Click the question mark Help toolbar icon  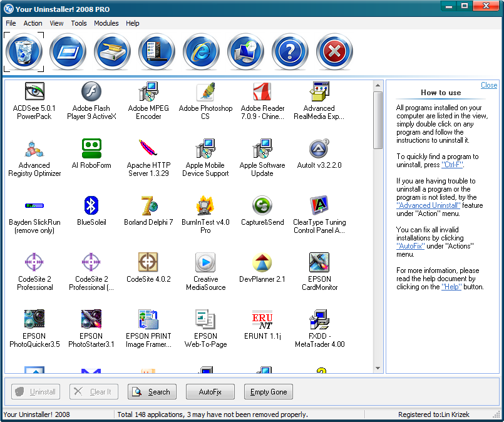click(290, 52)
